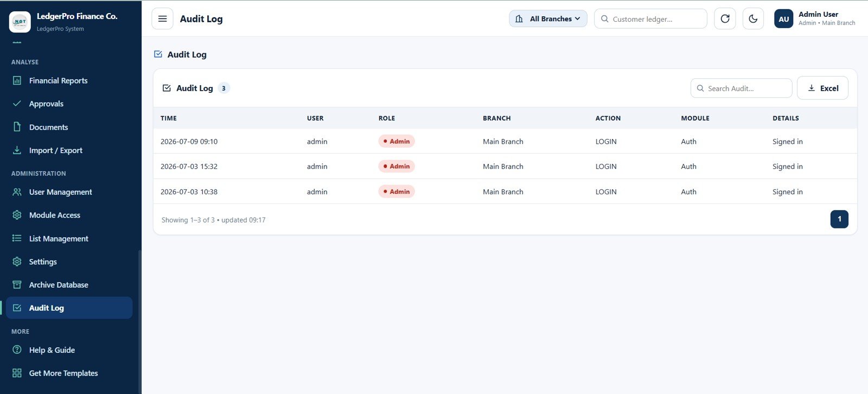Click the checklist icon beside the page heading Audit Log
Viewport: 868px width, 394px height.
(x=158, y=54)
